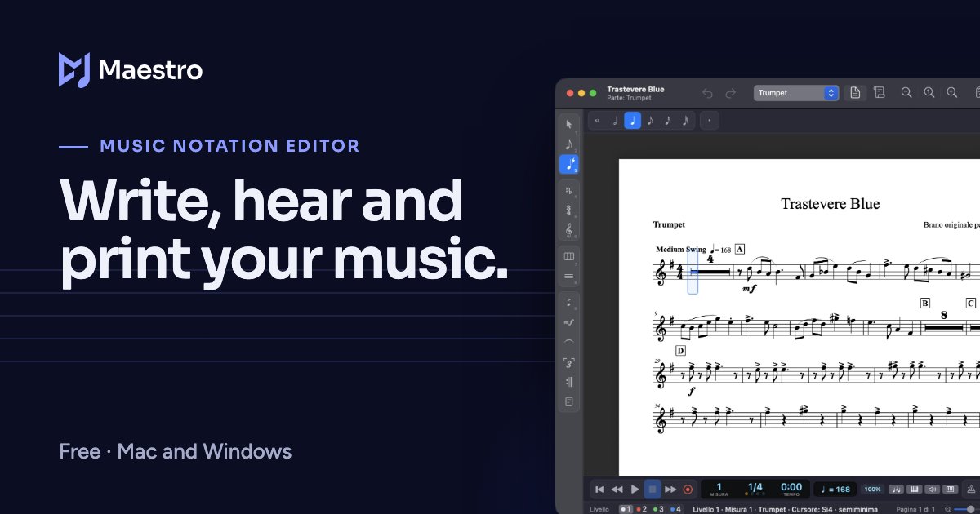Select rehearsal mark A
This screenshot has height=514, width=980.
[x=740, y=249]
